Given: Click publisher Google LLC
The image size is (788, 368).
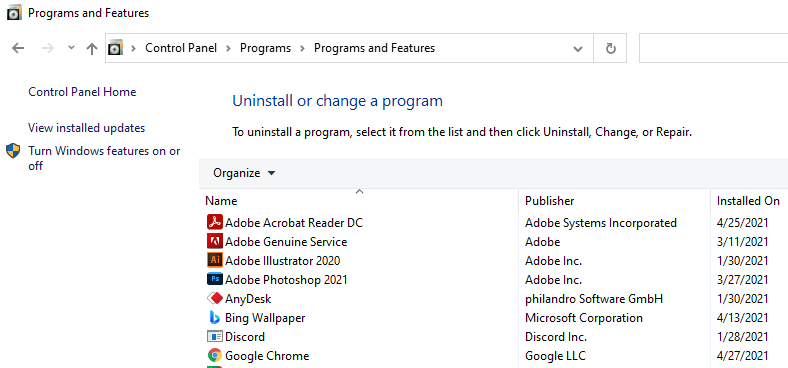Looking at the screenshot, I should pyautogui.click(x=555, y=355).
